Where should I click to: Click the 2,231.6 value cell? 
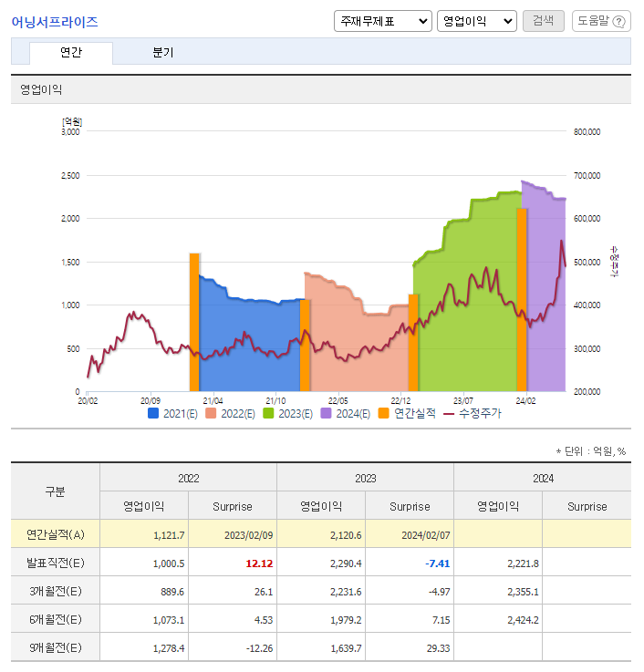click(321, 591)
